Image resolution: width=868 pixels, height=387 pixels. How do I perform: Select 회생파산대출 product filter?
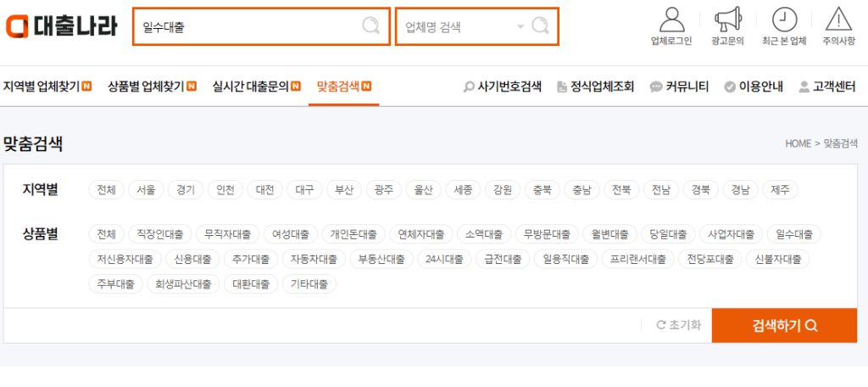coord(183,284)
